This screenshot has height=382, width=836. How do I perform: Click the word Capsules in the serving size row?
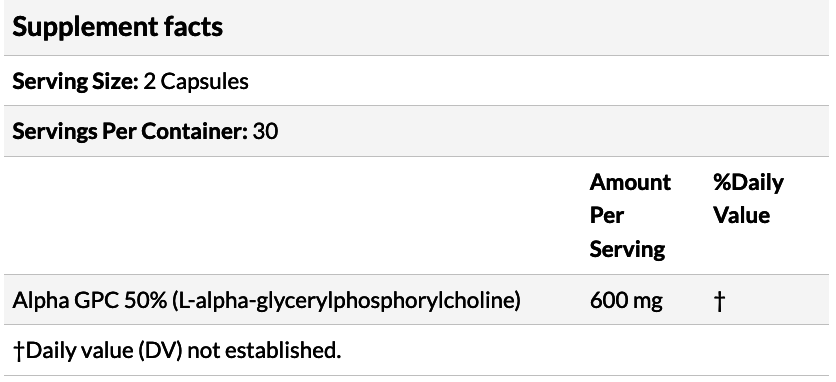click(204, 82)
